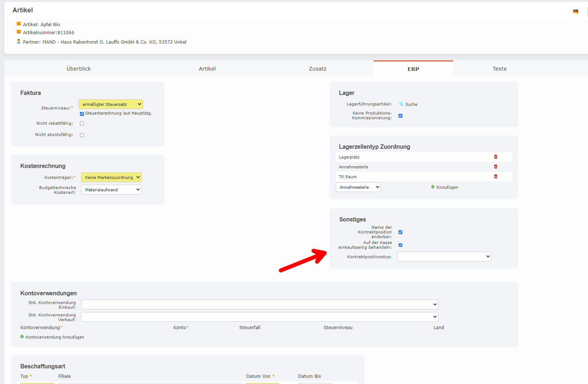Click the green hinzufügen icon for Lagerzellentyp

click(432, 187)
